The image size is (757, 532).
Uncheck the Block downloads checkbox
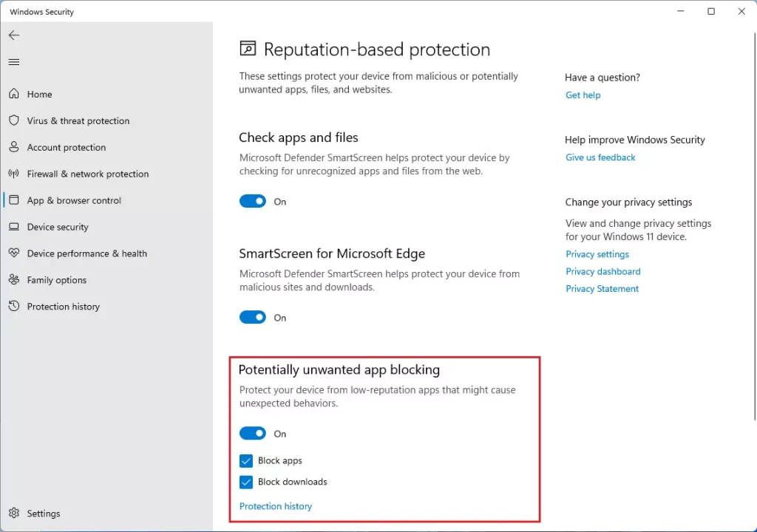tap(246, 482)
